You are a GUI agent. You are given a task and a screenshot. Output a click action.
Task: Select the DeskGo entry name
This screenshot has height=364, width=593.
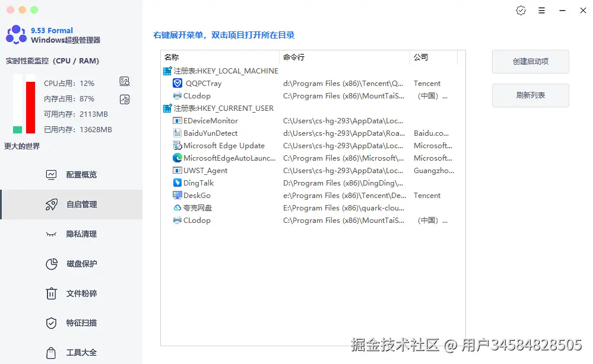[x=197, y=195]
